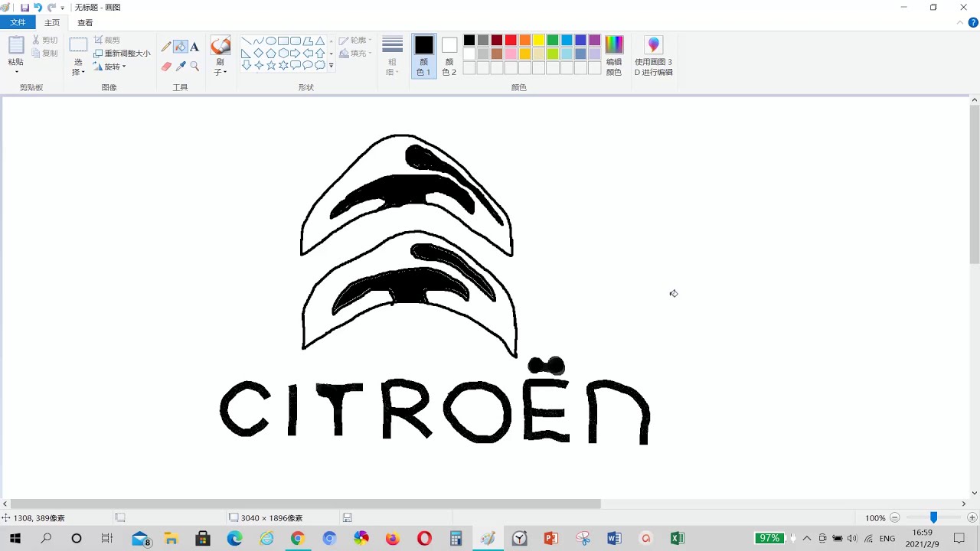Click the zoom in plus button
The width and height of the screenshot is (980, 551).
coord(972,518)
